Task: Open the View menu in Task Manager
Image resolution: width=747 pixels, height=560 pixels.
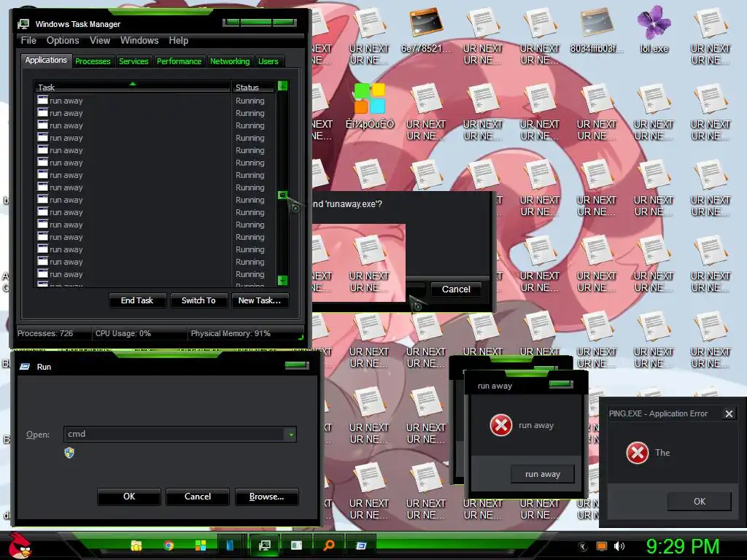Action: (x=100, y=41)
